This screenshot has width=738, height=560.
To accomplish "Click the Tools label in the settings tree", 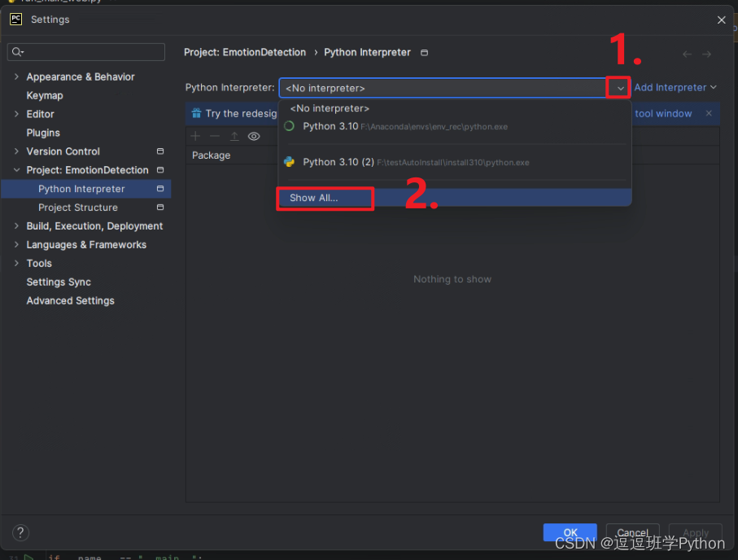I will click(39, 263).
